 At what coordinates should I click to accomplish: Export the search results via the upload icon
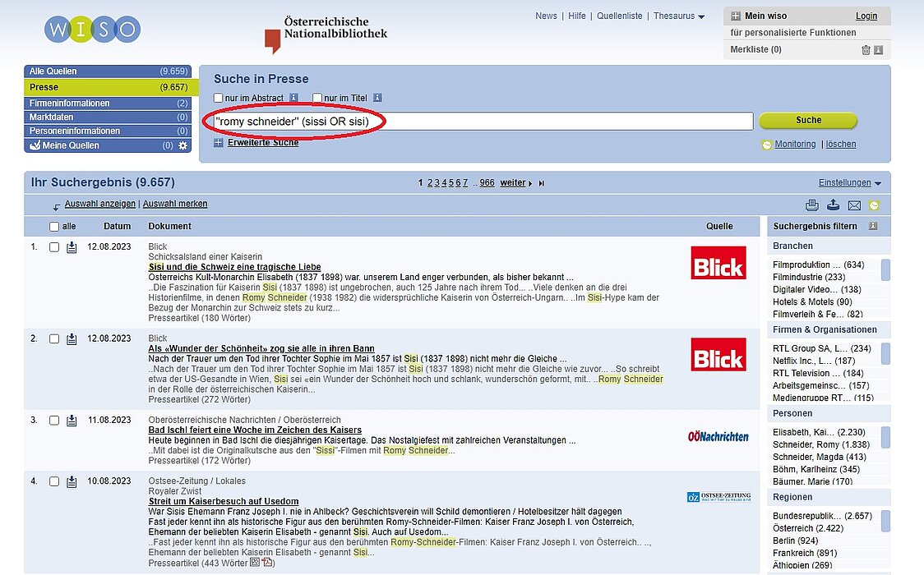[x=834, y=205]
